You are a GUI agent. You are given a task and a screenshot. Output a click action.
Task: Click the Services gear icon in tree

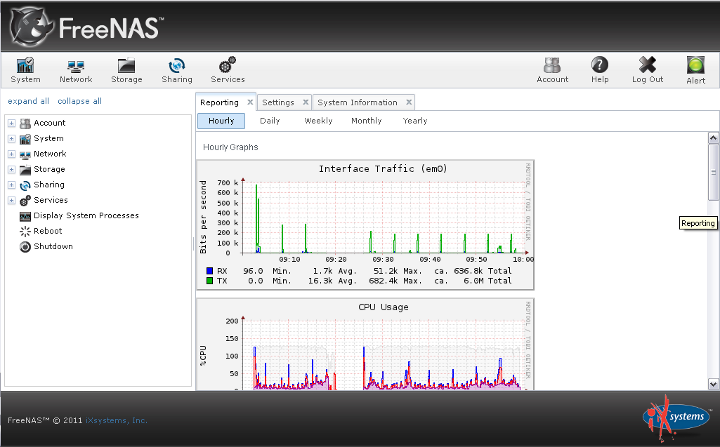tap(25, 200)
